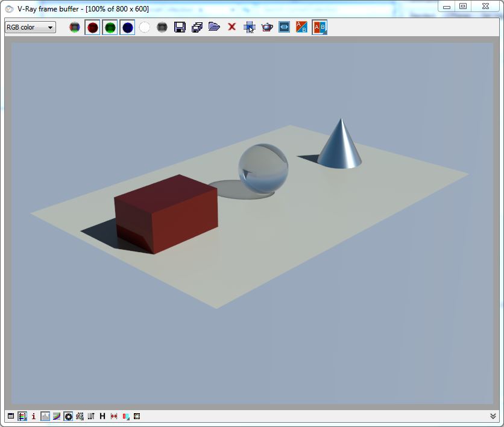Image resolution: width=504 pixels, height=427 pixels.
Task: Click the red double-arrow icon
Action: (114, 416)
